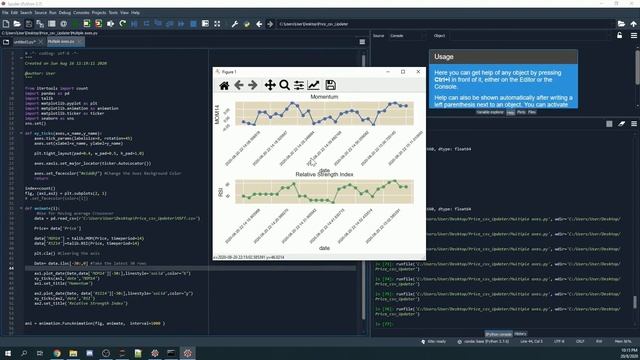This screenshot has width=640, height=360.
Task: Open the Run menu
Action: 53,13
